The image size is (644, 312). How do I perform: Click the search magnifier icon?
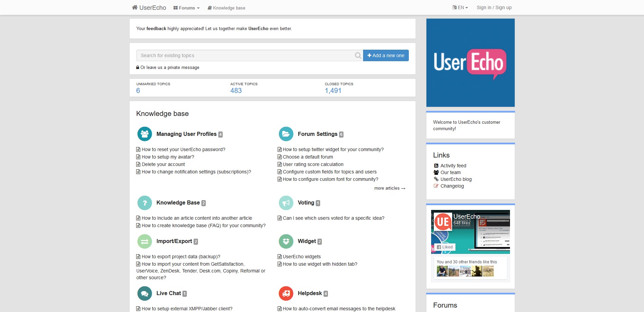358,55
